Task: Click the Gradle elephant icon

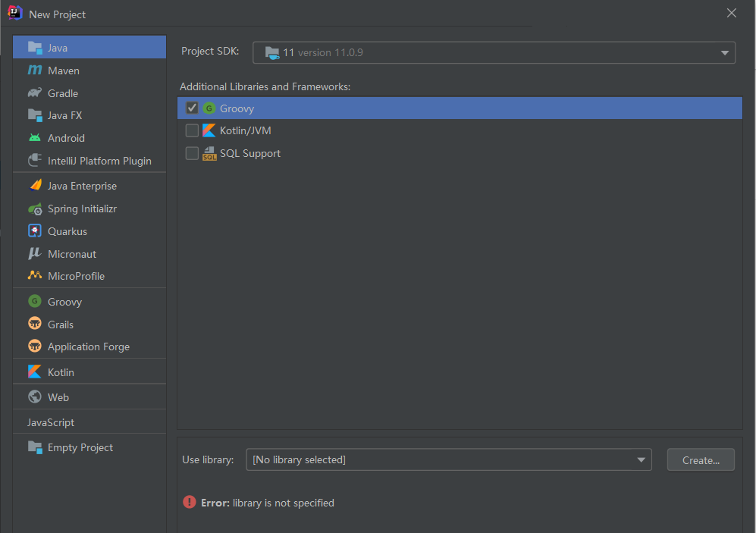Action: 35,92
